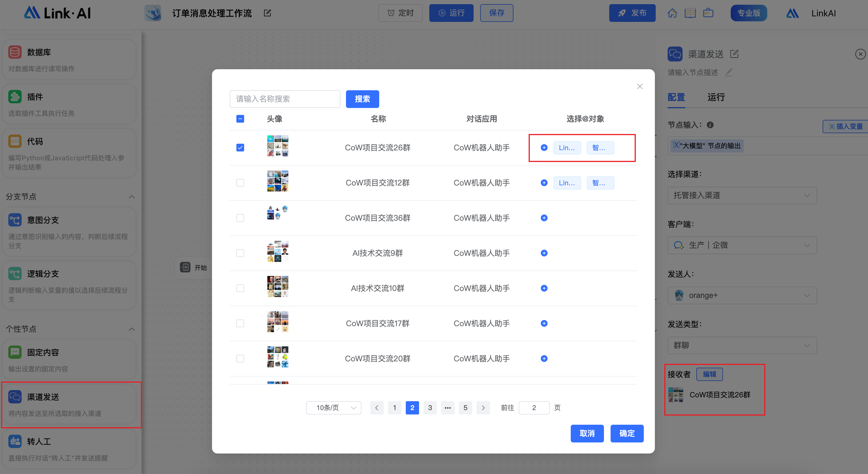868x474 pixels.
Task: Open the 选择渠道 dropdown
Action: pyautogui.click(x=742, y=195)
